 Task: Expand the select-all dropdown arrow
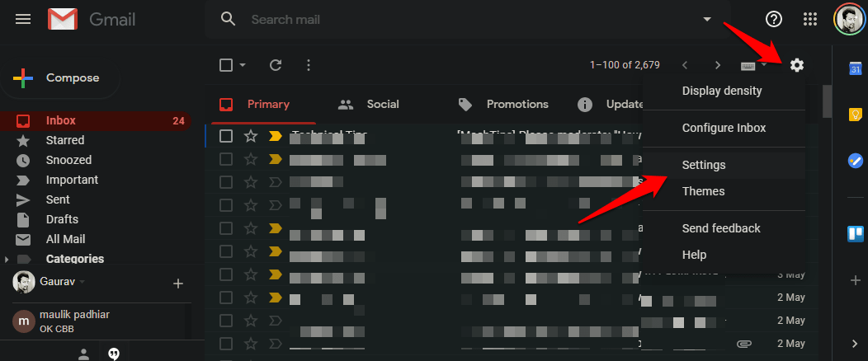point(243,65)
